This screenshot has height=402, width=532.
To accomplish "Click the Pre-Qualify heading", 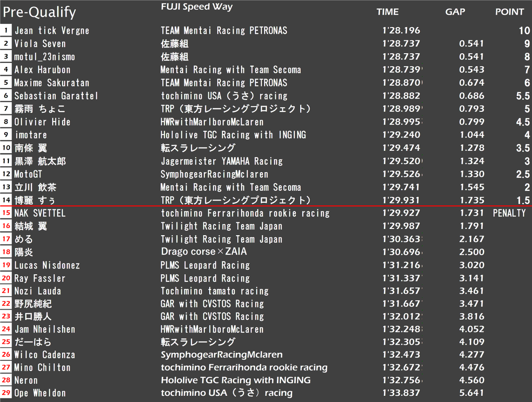I will pos(39,13).
